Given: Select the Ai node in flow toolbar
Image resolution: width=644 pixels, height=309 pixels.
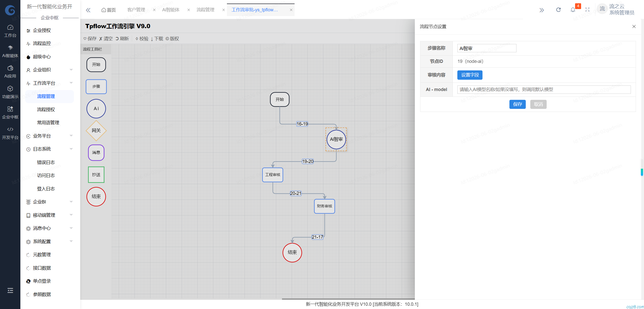Looking at the screenshot, I should [96, 109].
